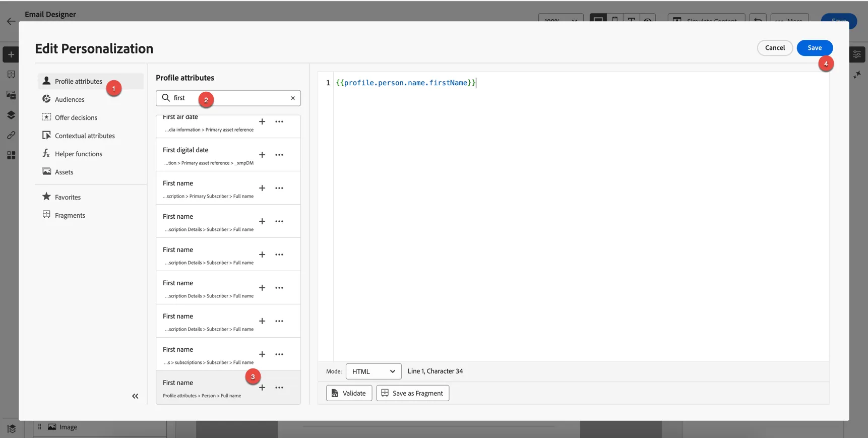Open more options for subscriptions > Subscriber First name

[x=279, y=354]
